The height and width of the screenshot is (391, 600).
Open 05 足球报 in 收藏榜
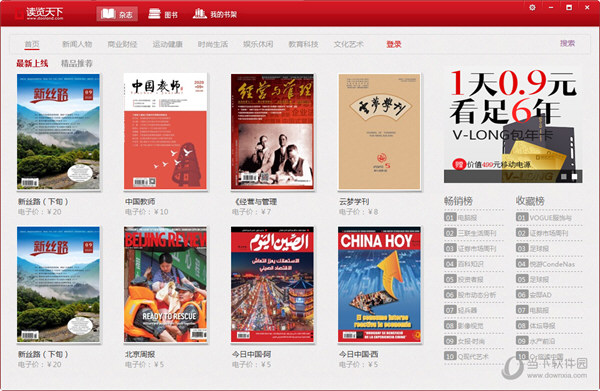point(533,279)
